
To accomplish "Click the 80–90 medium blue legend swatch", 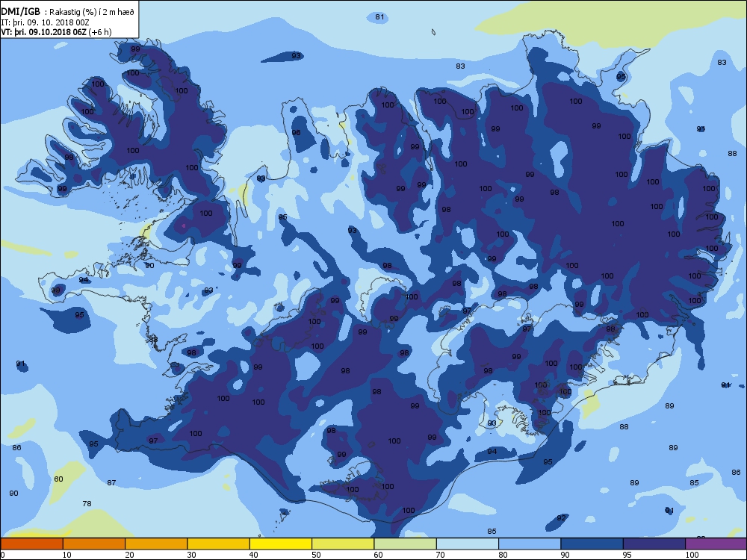I will 530,544.
